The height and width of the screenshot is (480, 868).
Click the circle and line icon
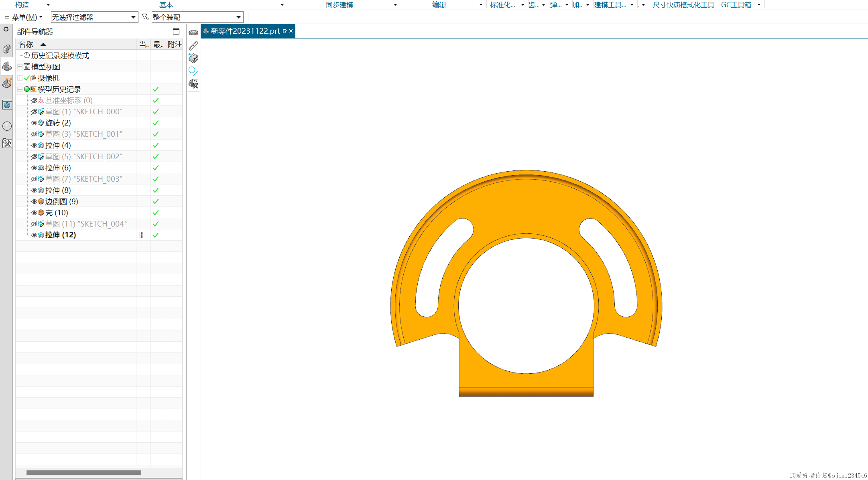[x=193, y=71]
